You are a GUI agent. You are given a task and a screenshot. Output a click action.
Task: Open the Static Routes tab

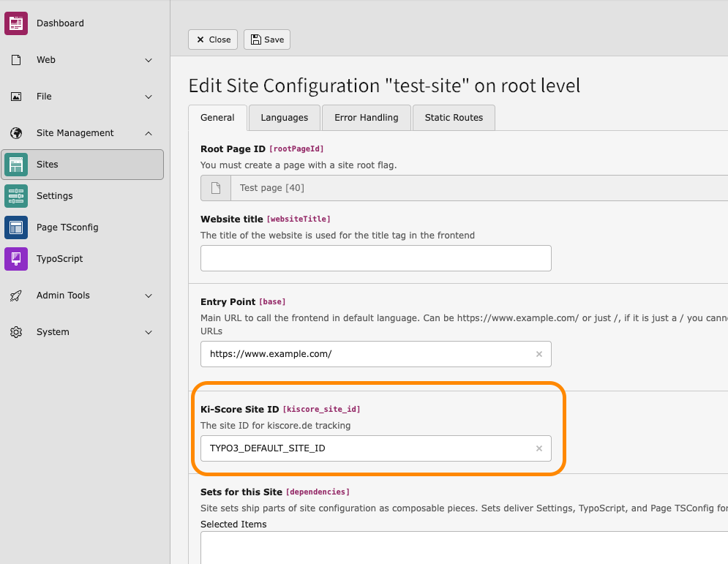[x=453, y=117]
